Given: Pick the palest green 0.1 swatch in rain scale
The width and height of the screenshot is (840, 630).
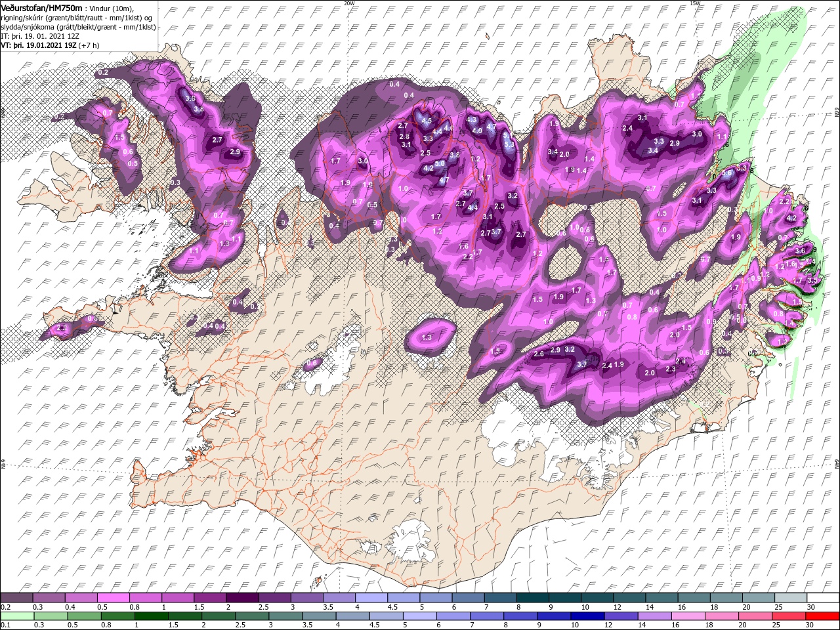Looking at the screenshot, I should 16,616.
